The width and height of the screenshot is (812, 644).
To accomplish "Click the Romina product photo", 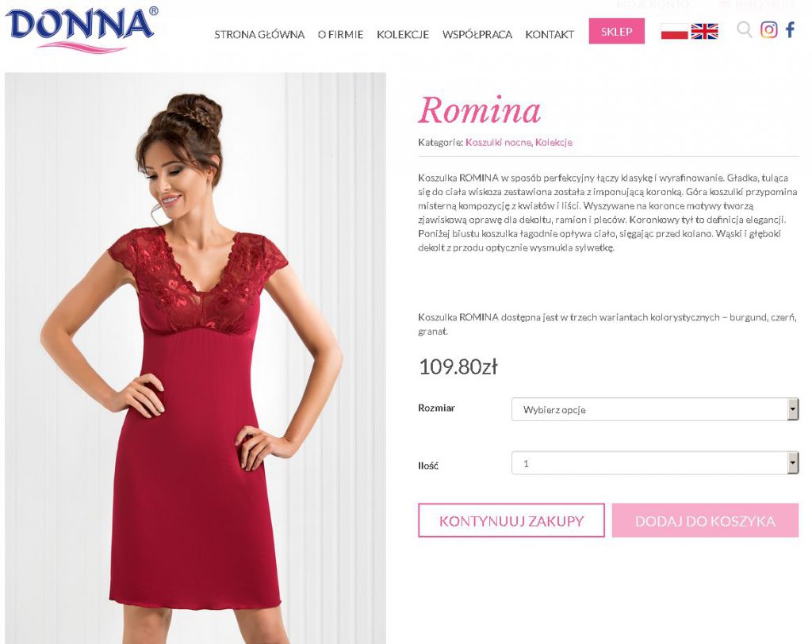I will pos(195,358).
